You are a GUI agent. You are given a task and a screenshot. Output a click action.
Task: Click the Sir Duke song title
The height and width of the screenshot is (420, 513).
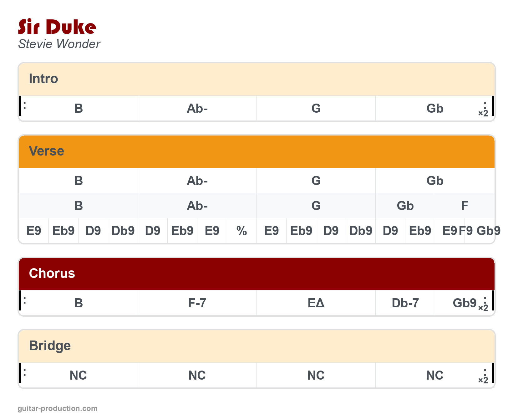[57, 27]
